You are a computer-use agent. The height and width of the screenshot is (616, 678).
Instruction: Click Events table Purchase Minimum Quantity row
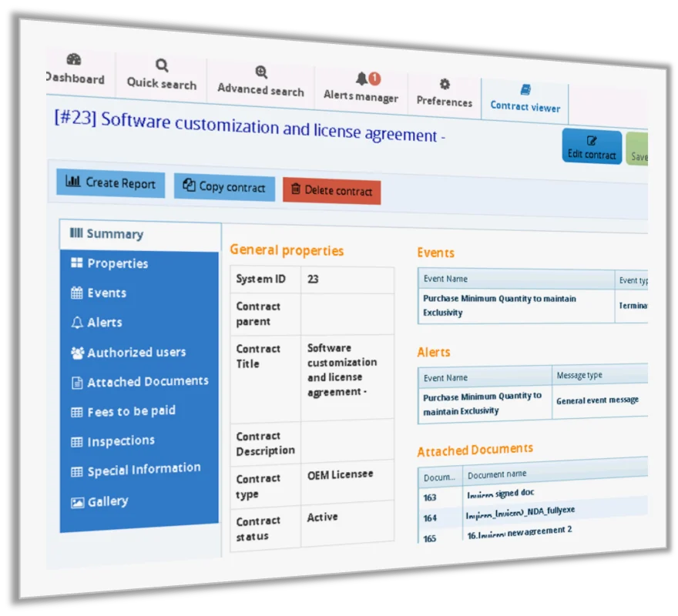pyautogui.click(x=532, y=306)
